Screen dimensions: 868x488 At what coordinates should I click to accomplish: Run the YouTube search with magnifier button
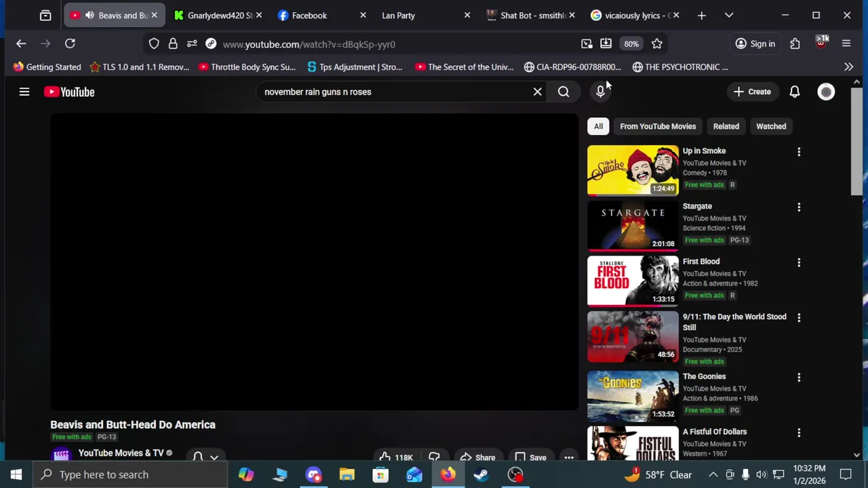(x=564, y=91)
